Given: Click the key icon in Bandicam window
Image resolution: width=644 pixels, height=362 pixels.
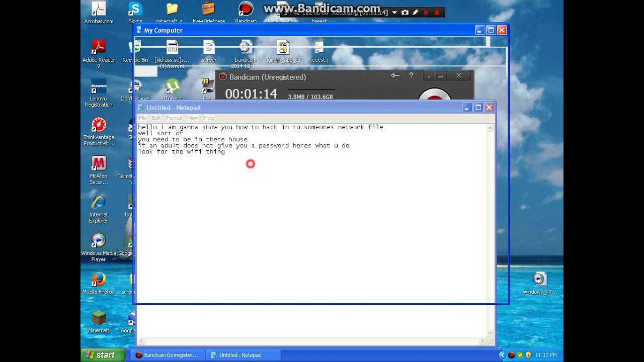Looking at the screenshot, I should click(395, 76).
